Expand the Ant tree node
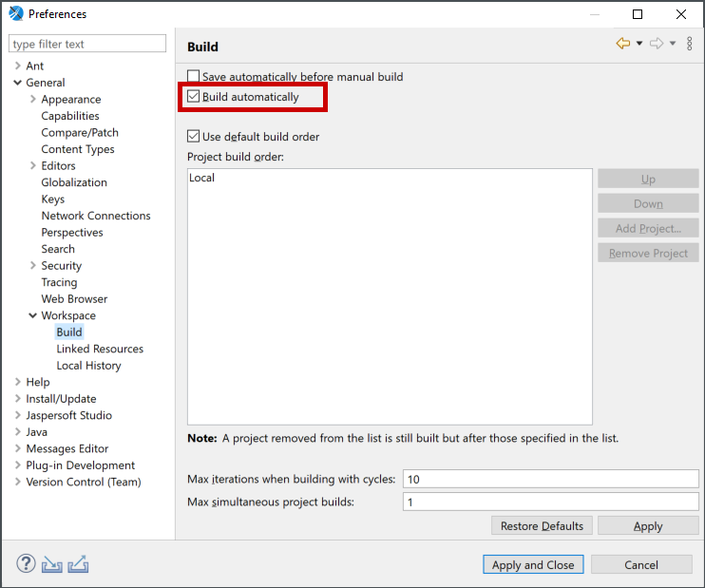 [x=17, y=66]
